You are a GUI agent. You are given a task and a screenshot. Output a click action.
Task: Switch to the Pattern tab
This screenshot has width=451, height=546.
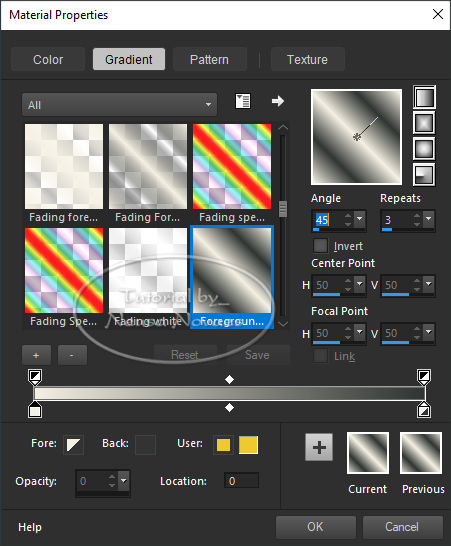tap(209, 60)
